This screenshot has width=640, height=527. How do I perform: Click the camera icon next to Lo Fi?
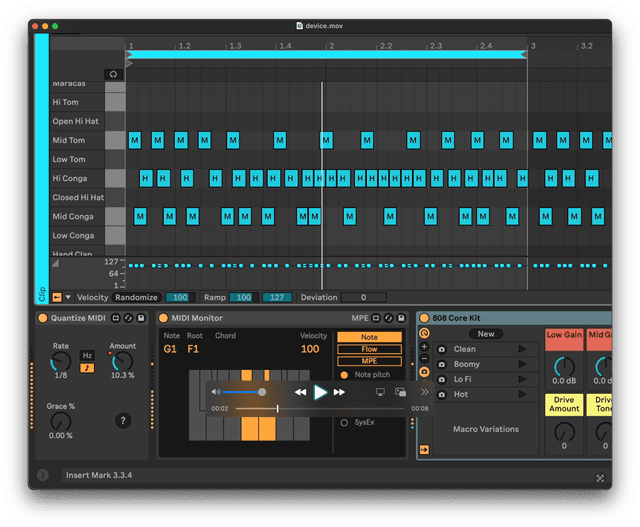(x=442, y=380)
